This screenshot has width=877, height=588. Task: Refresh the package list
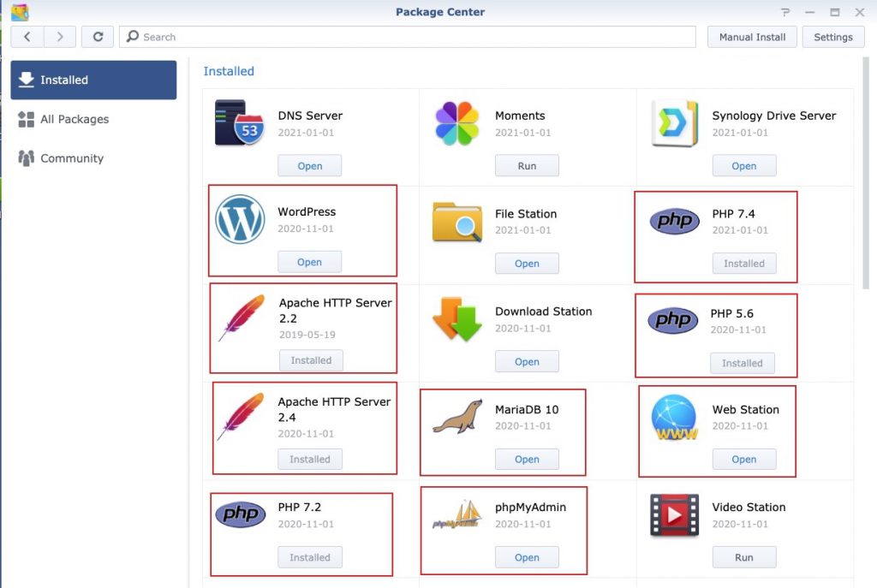(98, 37)
